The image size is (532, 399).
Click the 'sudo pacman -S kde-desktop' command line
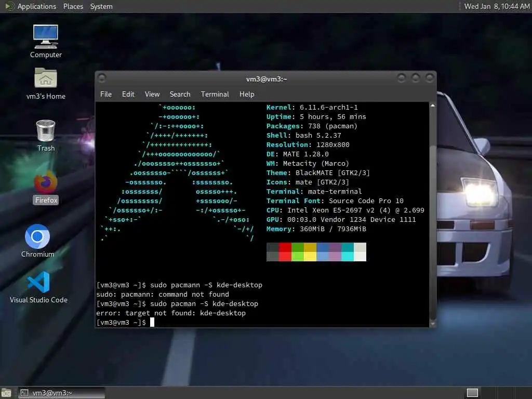point(177,303)
